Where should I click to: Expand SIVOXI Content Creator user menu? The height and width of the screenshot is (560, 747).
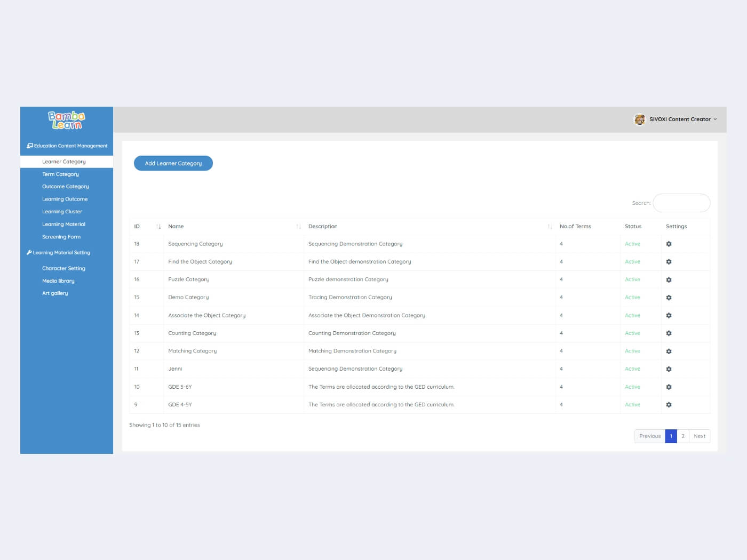click(x=682, y=119)
